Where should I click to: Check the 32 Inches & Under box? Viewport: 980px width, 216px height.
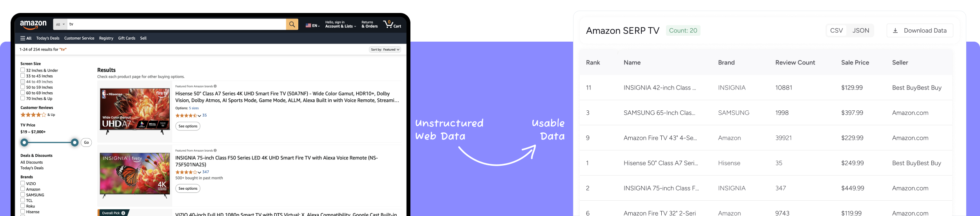[23, 70]
